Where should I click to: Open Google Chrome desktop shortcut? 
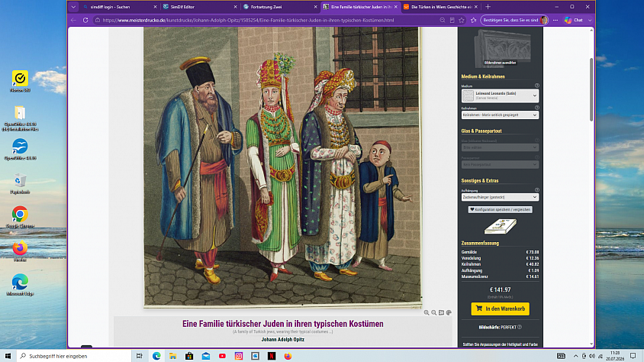click(20, 218)
